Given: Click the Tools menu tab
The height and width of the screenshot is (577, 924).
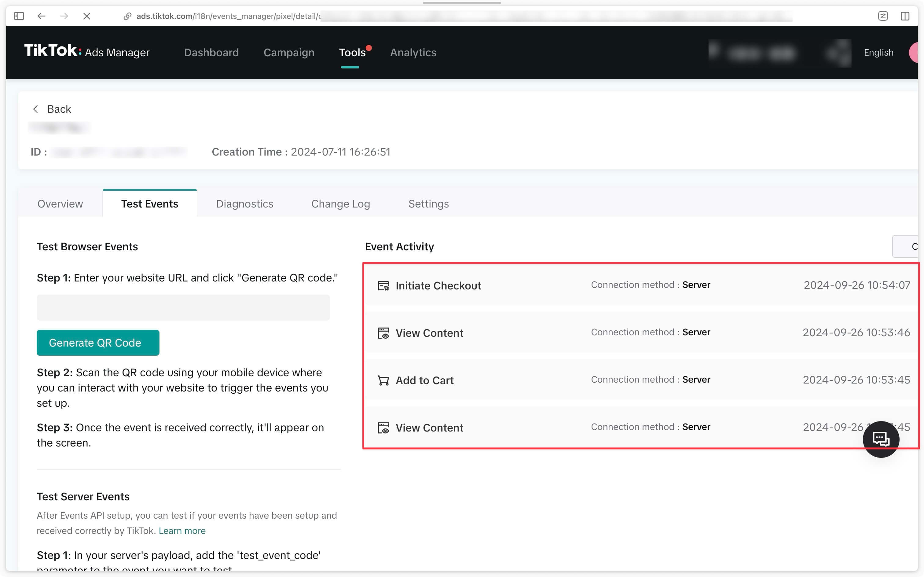Looking at the screenshot, I should point(352,53).
